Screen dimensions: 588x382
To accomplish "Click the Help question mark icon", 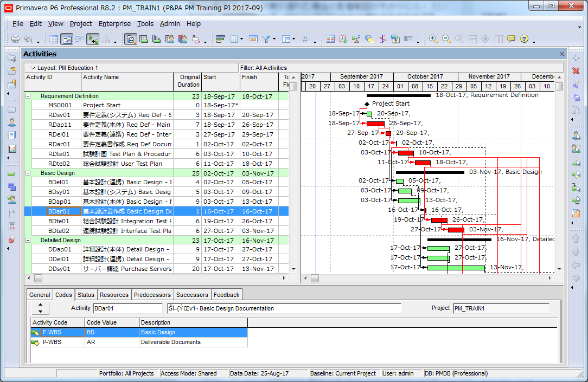I will coord(524,39).
